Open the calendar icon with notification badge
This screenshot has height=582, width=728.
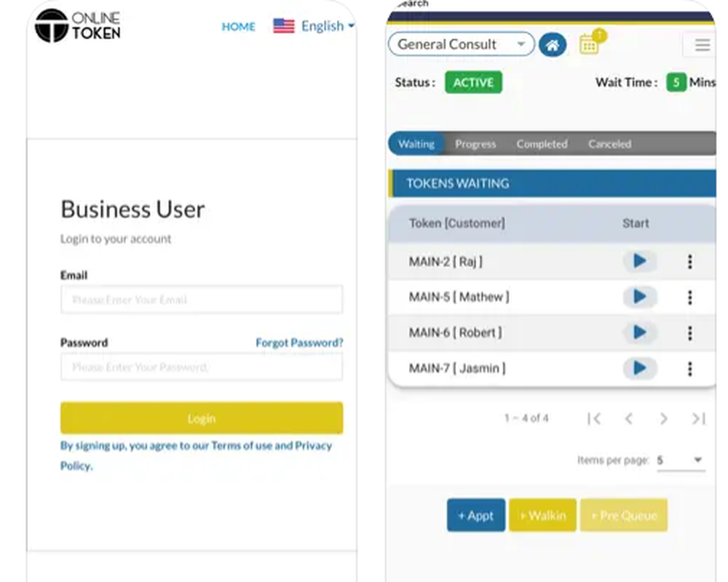coord(589,44)
